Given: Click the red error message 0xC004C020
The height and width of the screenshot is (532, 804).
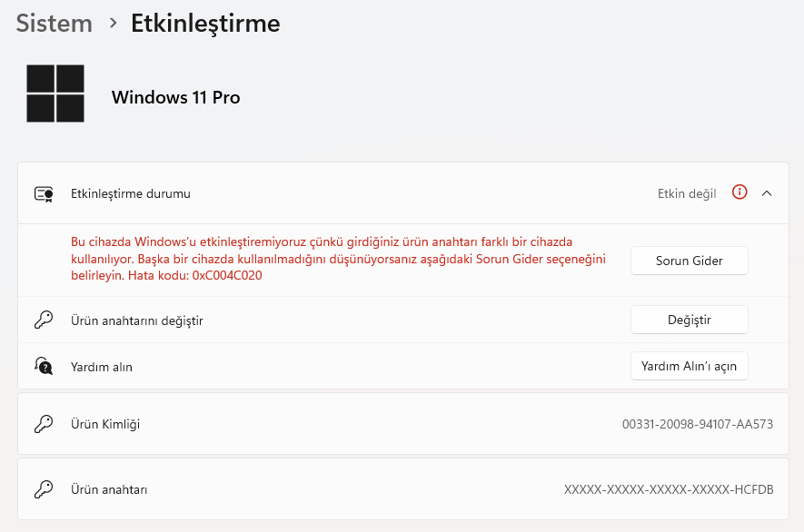Looking at the screenshot, I should [339, 259].
